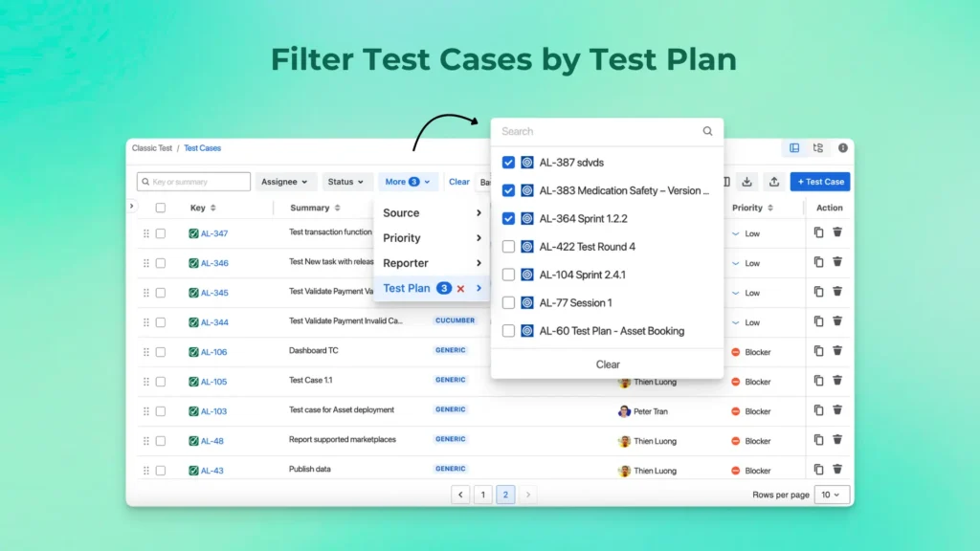Delete test case AL-103 with trash icon
The width and height of the screenshot is (980, 551).
pyautogui.click(x=837, y=410)
